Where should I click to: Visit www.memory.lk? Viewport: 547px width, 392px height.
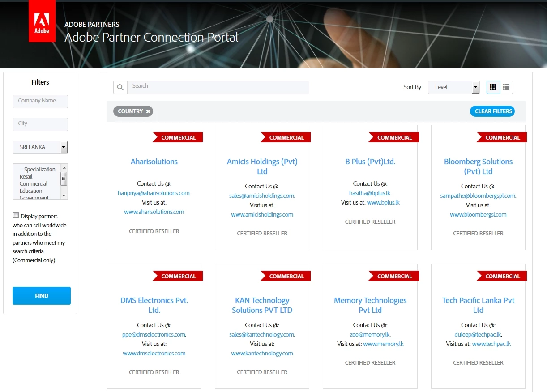click(x=383, y=344)
